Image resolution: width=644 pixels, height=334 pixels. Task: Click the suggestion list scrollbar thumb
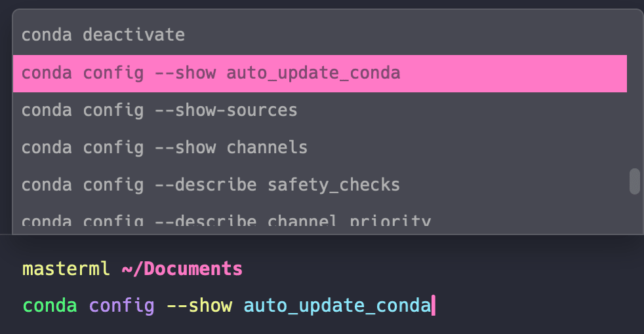click(635, 181)
